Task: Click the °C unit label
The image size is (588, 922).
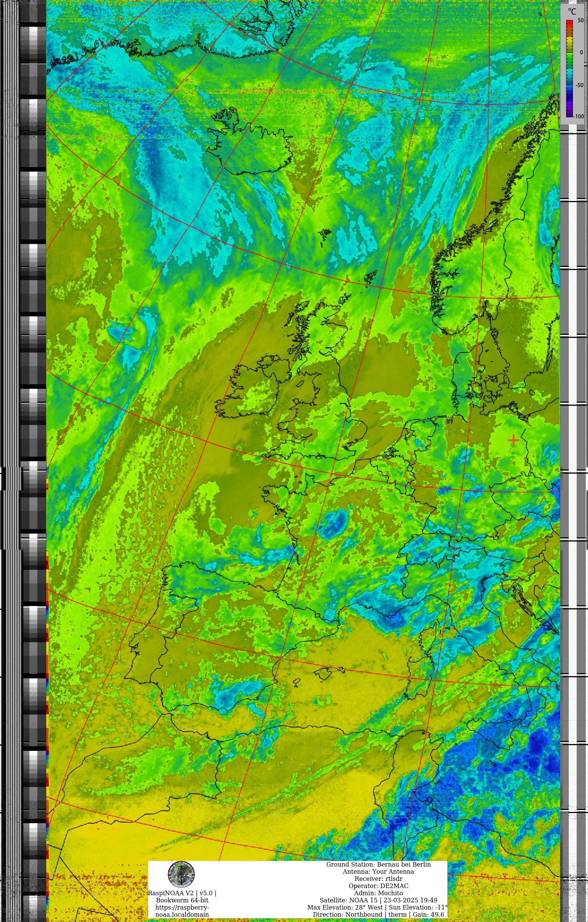Action: coord(572,11)
